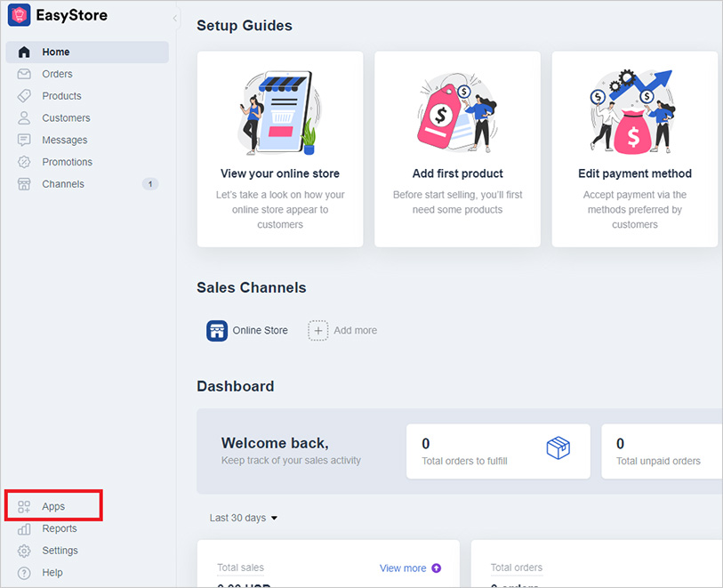
Task: Open the Apps section
Action: pyautogui.click(x=55, y=505)
